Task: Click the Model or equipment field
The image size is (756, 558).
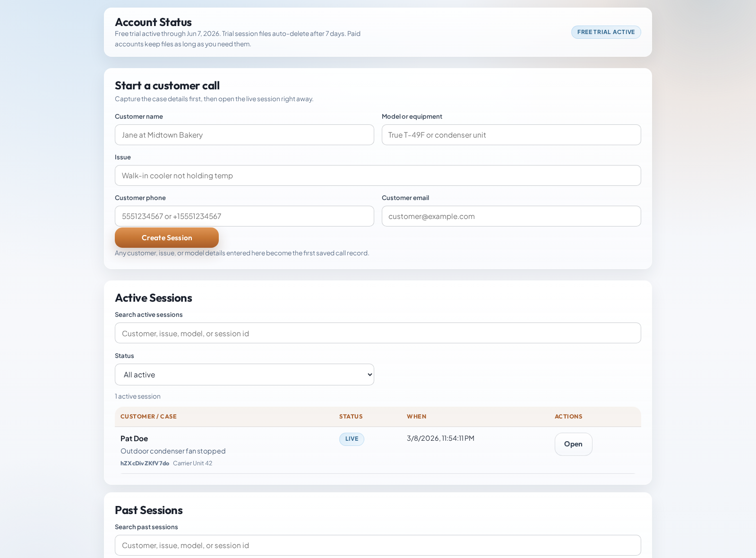Action: 511,135
